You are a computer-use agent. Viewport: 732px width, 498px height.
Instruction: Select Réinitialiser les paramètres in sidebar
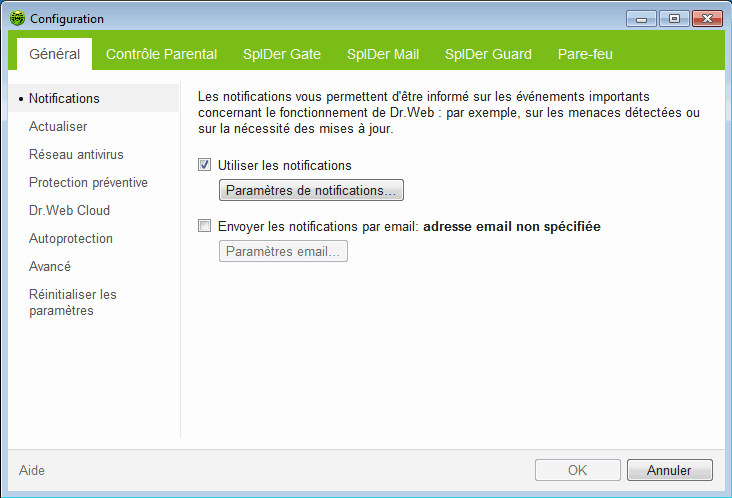coord(72,302)
